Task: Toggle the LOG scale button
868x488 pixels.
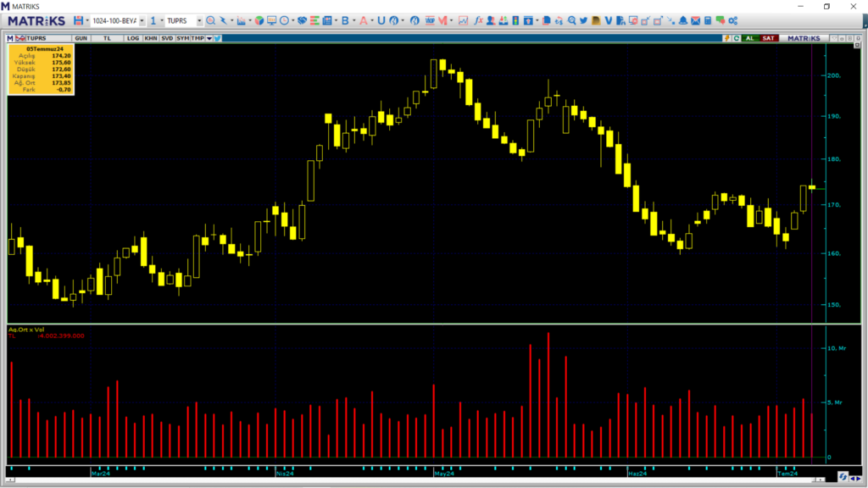Action: click(x=133, y=38)
